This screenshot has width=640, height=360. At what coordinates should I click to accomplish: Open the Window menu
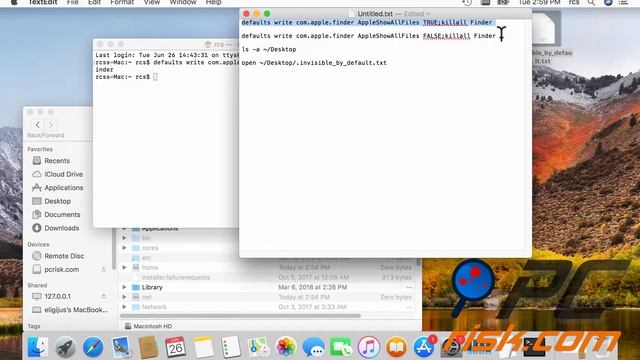(x=183, y=2)
